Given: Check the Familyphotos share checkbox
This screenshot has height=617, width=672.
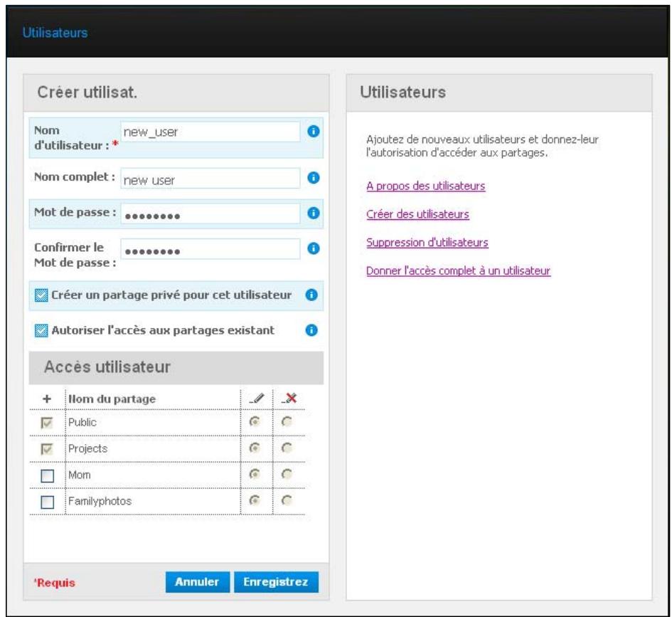Looking at the screenshot, I should (x=47, y=502).
